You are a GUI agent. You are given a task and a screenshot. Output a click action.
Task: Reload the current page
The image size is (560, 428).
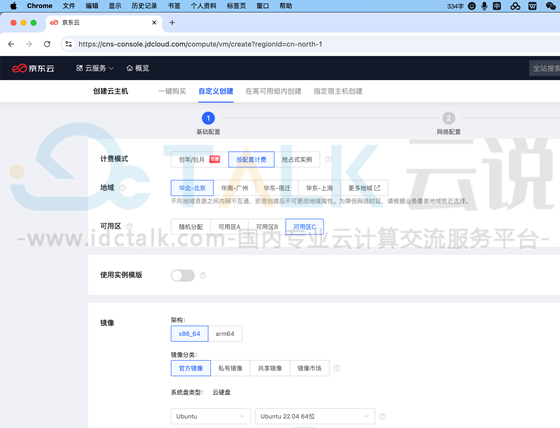click(47, 44)
